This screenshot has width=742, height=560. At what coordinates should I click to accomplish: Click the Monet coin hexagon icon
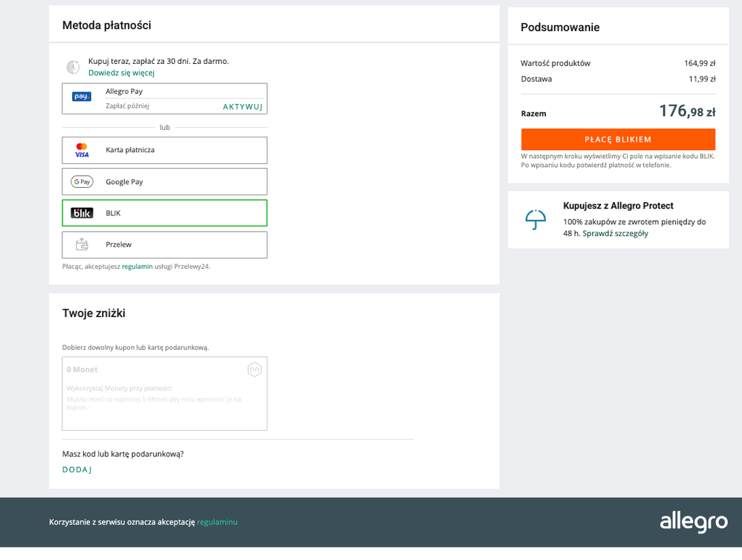pos(255,369)
